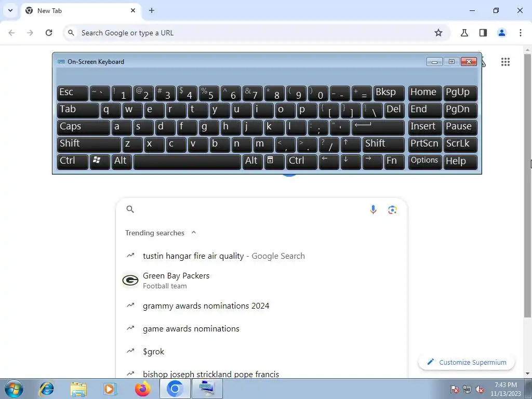Select trending search tustin hangar fire air quality
The height and width of the screenshot is (399, 532).
(x=261, y=256)
